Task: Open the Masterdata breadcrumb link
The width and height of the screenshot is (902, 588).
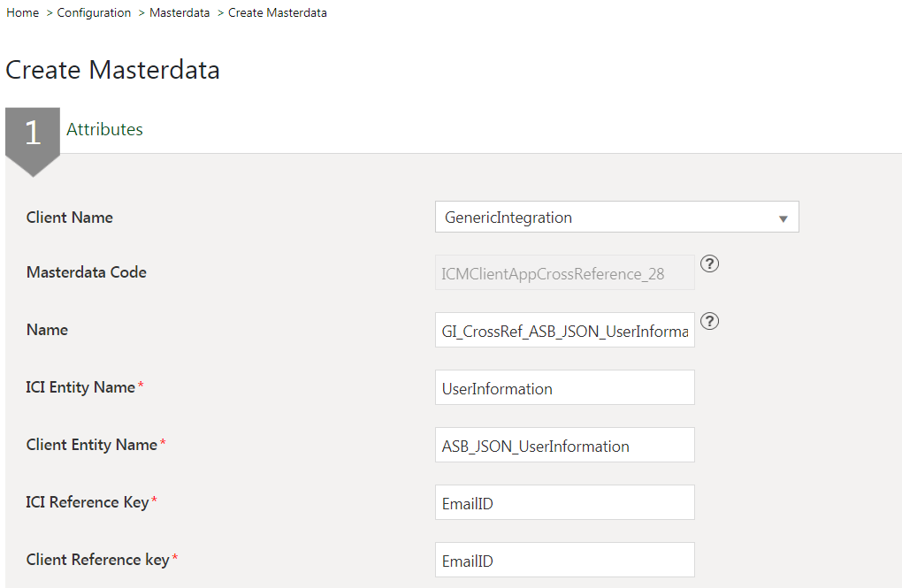Action: 180,13
